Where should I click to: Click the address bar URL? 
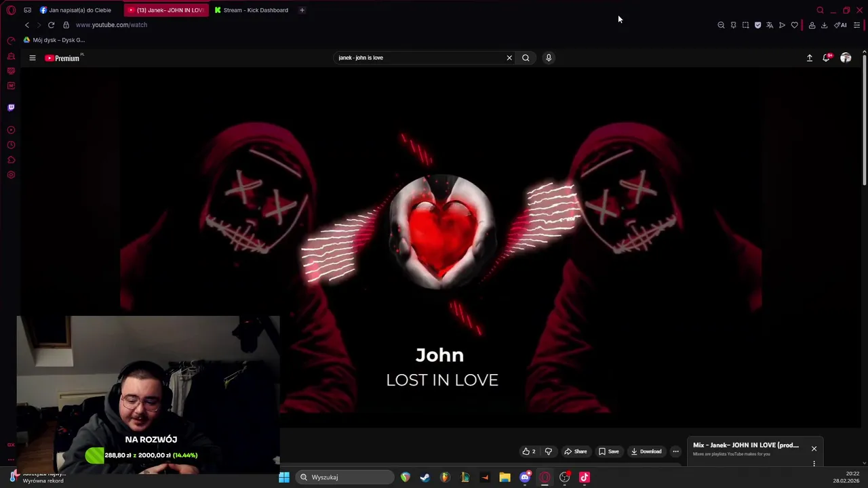(111, 25)
